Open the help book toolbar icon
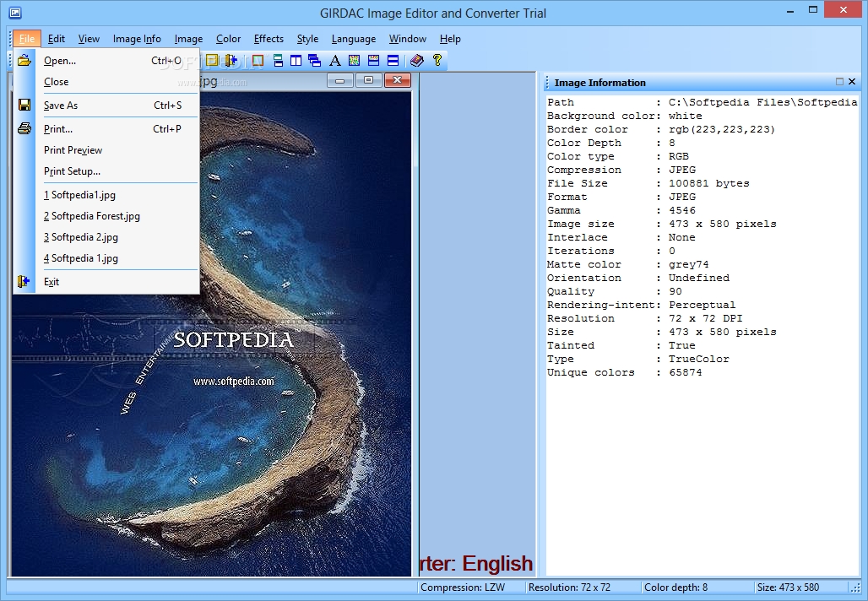This screenshot has height=601, width=868. (417, 60)
